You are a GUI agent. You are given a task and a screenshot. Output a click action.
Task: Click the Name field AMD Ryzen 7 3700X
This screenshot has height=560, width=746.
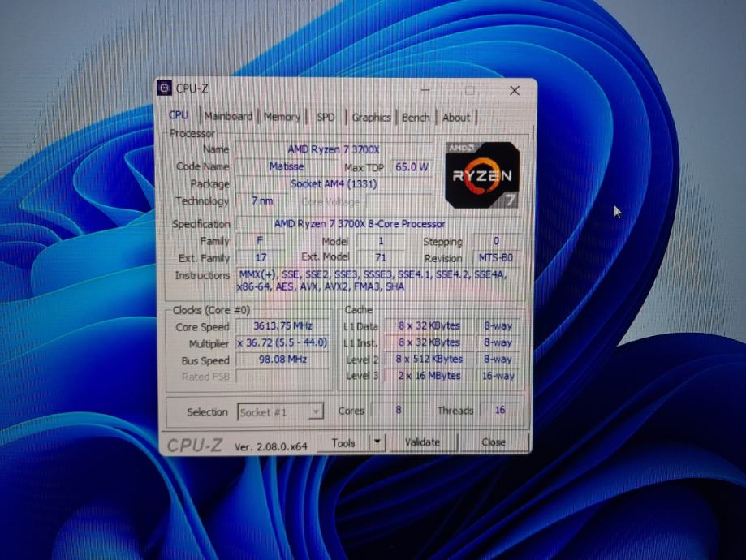coord(333,149)
